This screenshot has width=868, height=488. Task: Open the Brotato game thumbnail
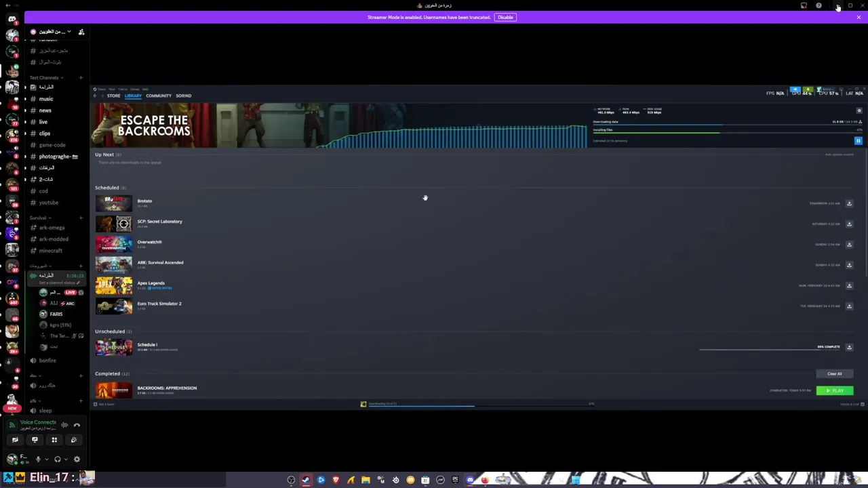click(114, 203)
